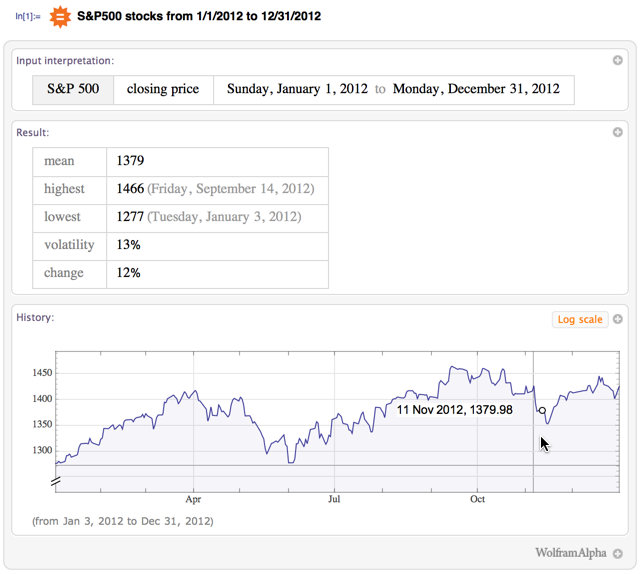The height and width of the screenshot is (575, 642).
Task: Expand the History pod plus icon
Action: pos(617,319)
